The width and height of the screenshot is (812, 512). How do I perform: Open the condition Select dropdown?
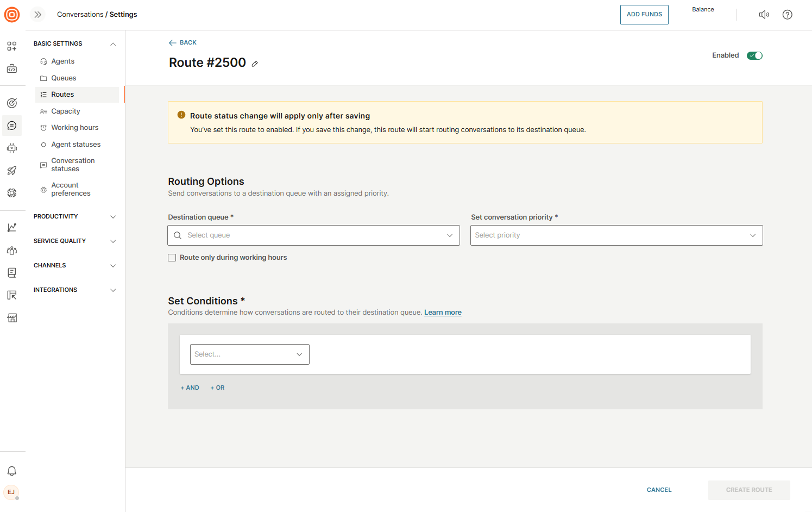point(249,354)
